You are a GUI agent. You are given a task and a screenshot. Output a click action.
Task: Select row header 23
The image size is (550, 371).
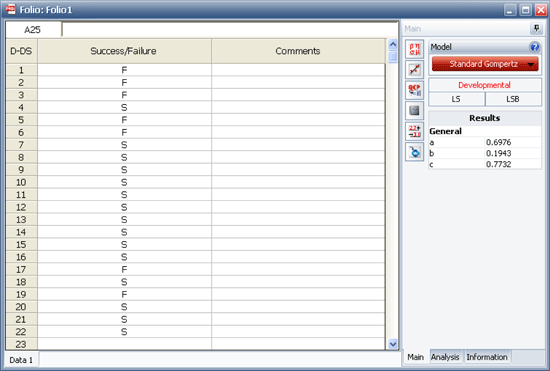tap(21, 344)
